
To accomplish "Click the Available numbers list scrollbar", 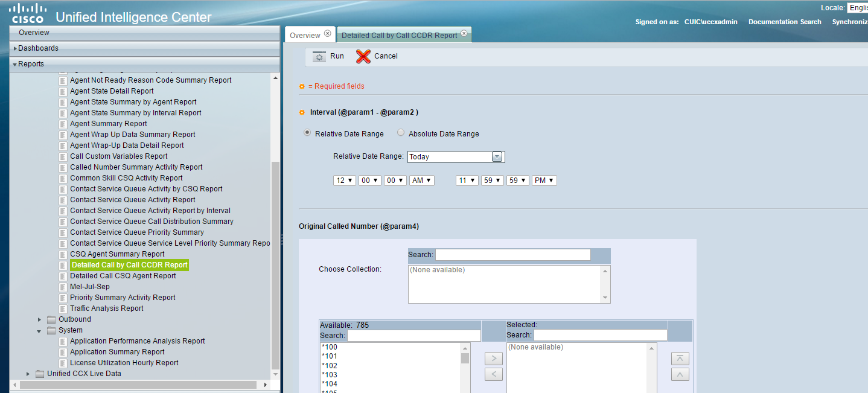I will point(465,358).
